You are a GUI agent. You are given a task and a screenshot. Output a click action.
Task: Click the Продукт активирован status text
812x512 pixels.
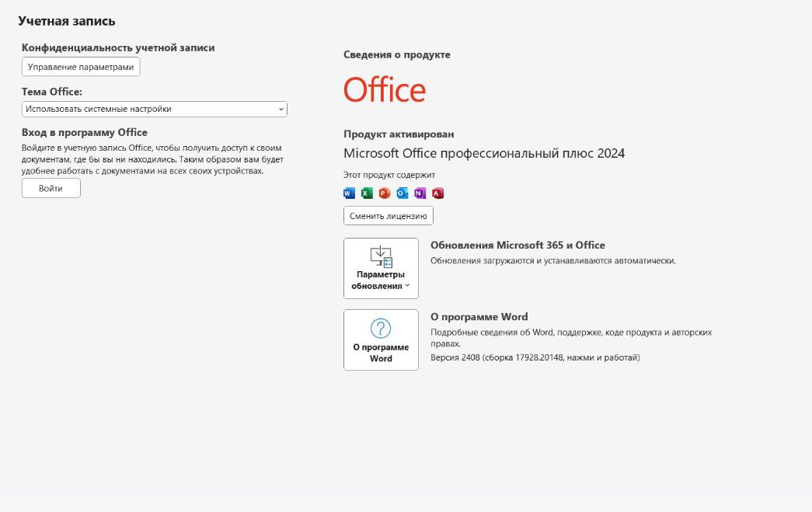[x=399, y=134]
